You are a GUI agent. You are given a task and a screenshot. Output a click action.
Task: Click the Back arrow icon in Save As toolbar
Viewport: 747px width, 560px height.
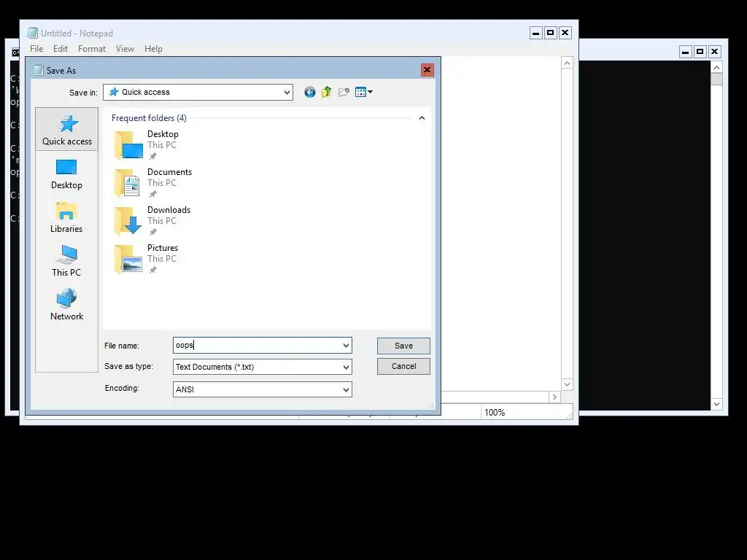pos(309,93)
